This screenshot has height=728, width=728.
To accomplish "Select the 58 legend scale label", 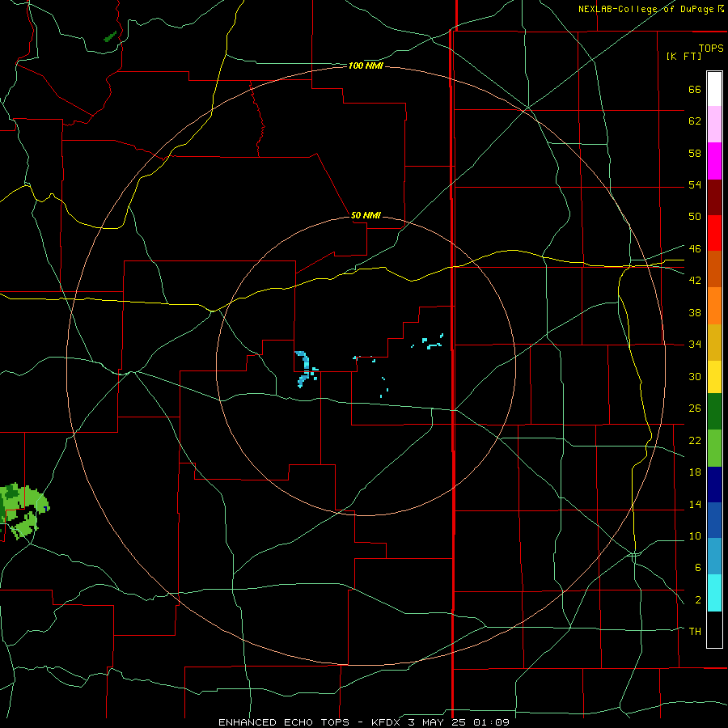I will [x=695, y=153].
